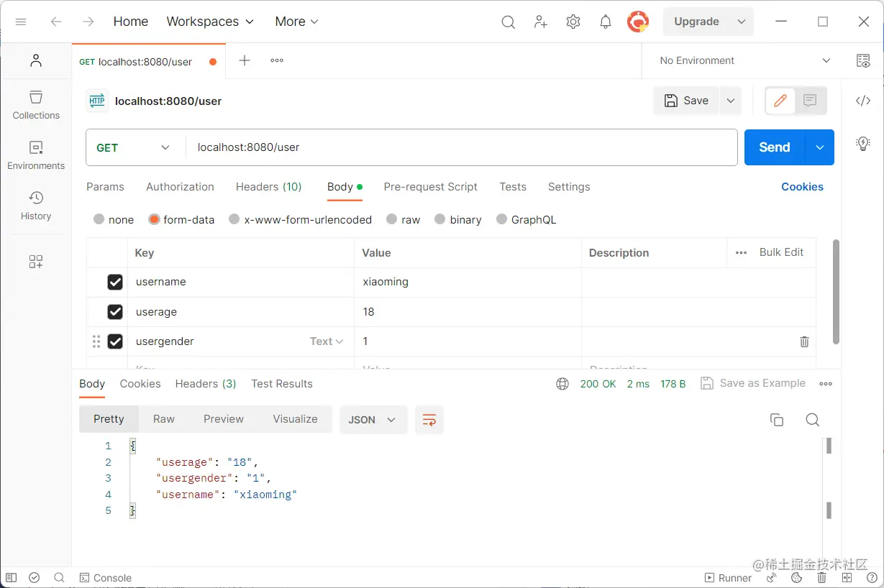Expand the Upgrade dropdown arrow
The width and height of the screenshot is (884, 588).
[742, 22]
